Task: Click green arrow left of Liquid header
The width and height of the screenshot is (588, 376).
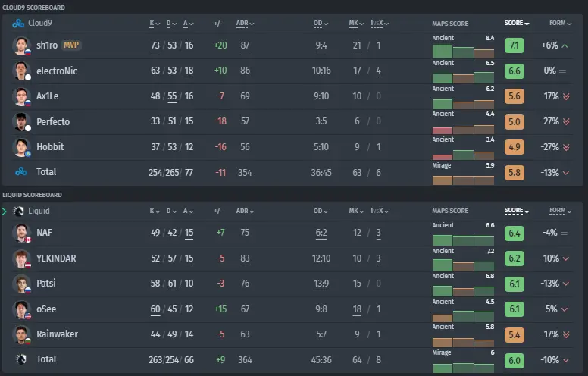Action: tap(4, 211)
